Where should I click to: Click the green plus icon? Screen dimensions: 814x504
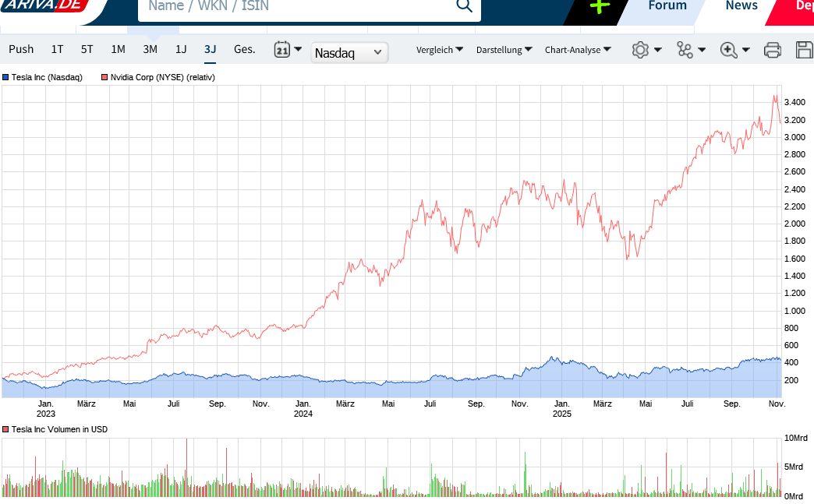tap(600, 7)
